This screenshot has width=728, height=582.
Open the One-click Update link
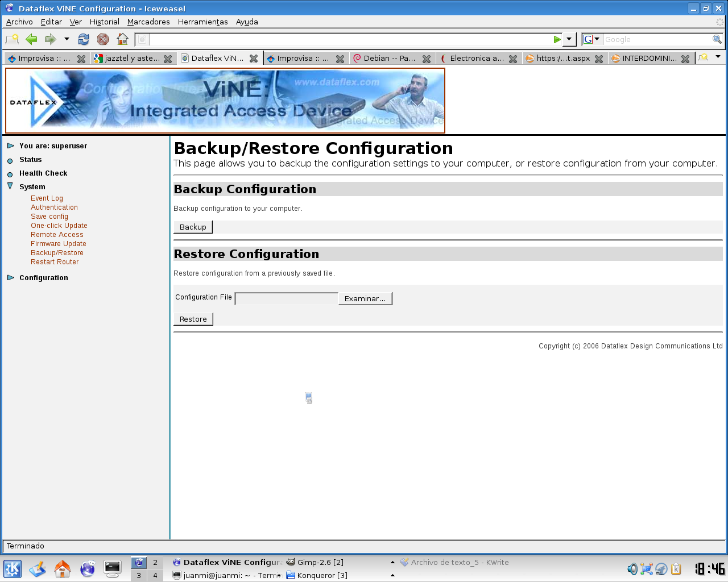pyautogui.click(x=59, y=226)
